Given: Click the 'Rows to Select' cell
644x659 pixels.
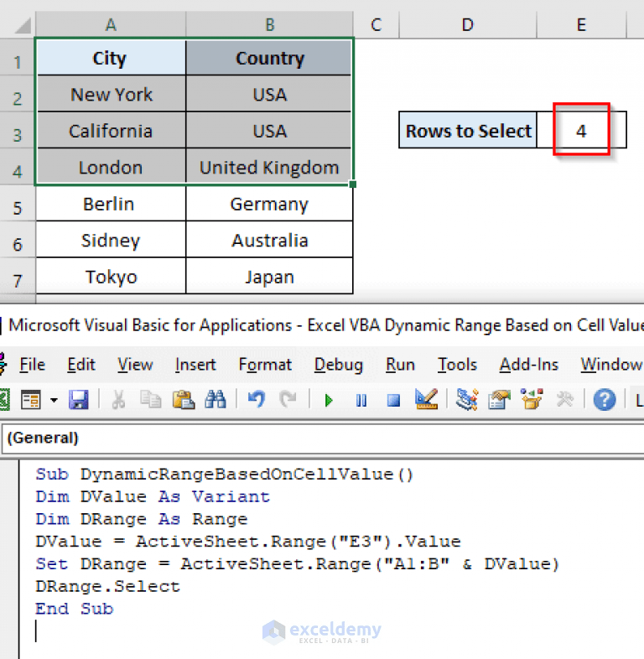Looking at the screenshot, I should (468, 130).
